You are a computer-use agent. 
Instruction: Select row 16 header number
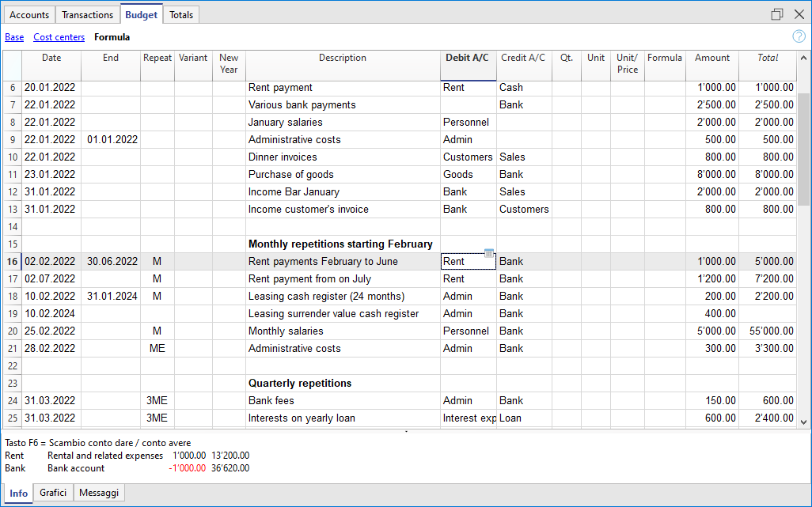pos(12,262)
